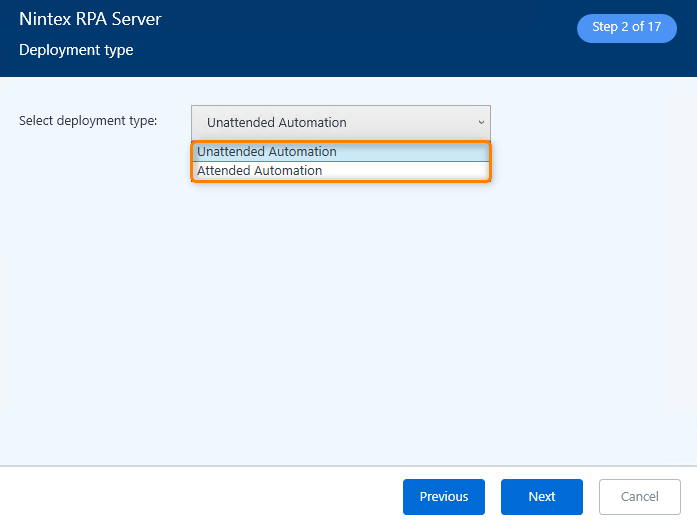Click the footer area left of Previous
This screenshot has height=527, width=697.
pyautogui.click(x=200, y=497)
